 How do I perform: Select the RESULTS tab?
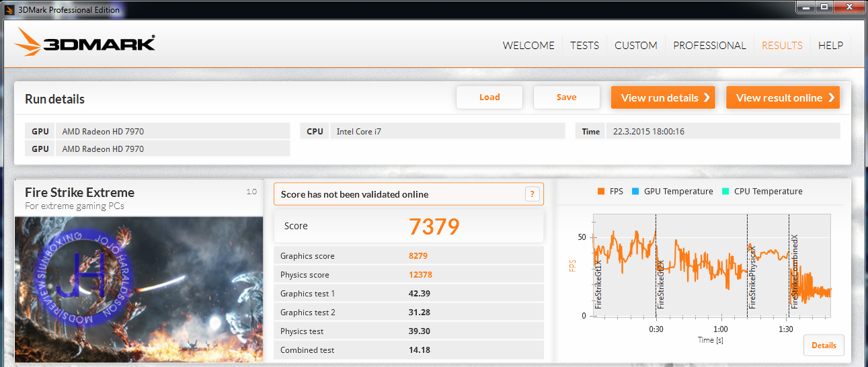[781, 46]
